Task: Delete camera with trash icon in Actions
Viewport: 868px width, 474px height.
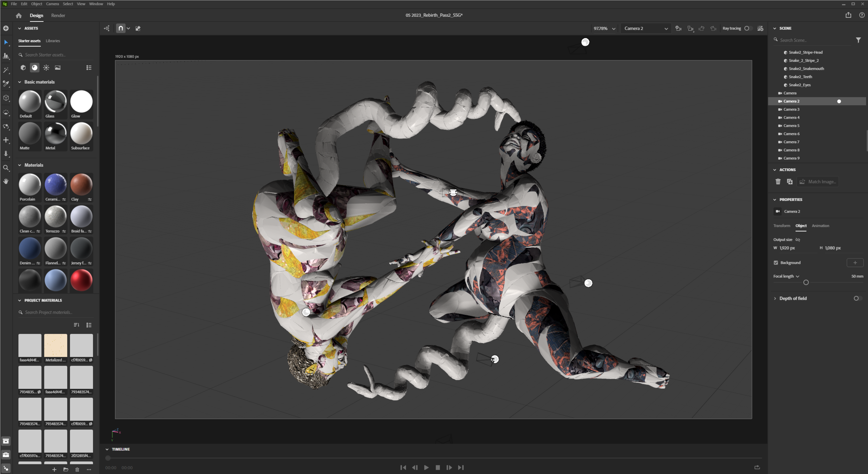Action: coord(778,182)
